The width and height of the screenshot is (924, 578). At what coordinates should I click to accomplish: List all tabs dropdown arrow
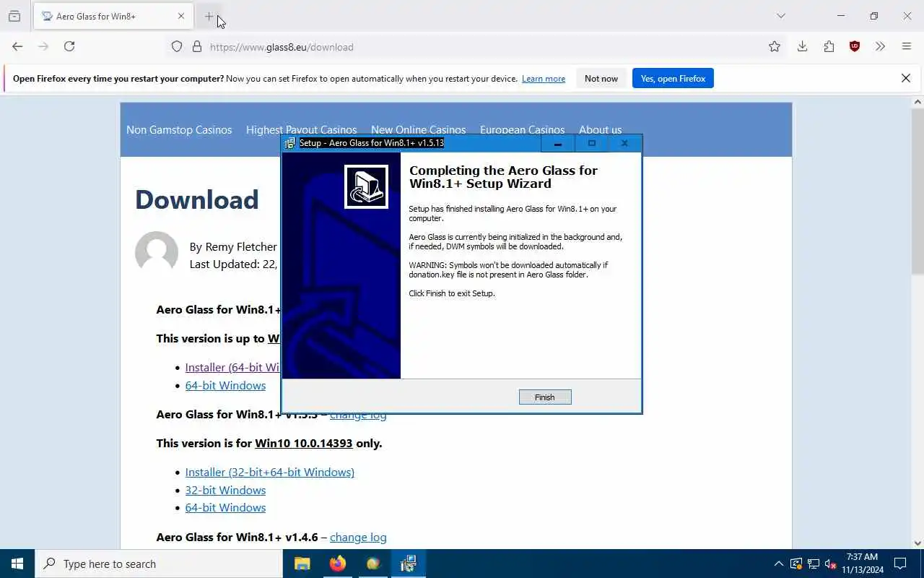tap(781, 16)
